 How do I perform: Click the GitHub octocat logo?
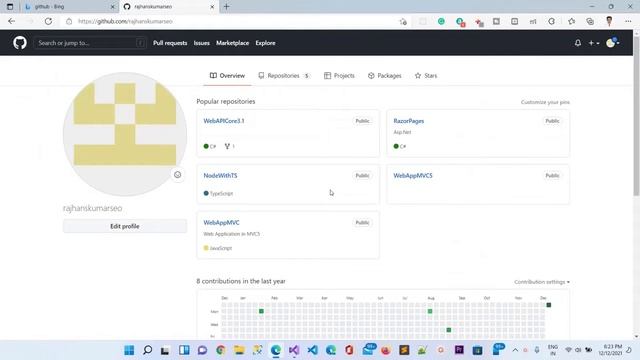coord(20,42)
